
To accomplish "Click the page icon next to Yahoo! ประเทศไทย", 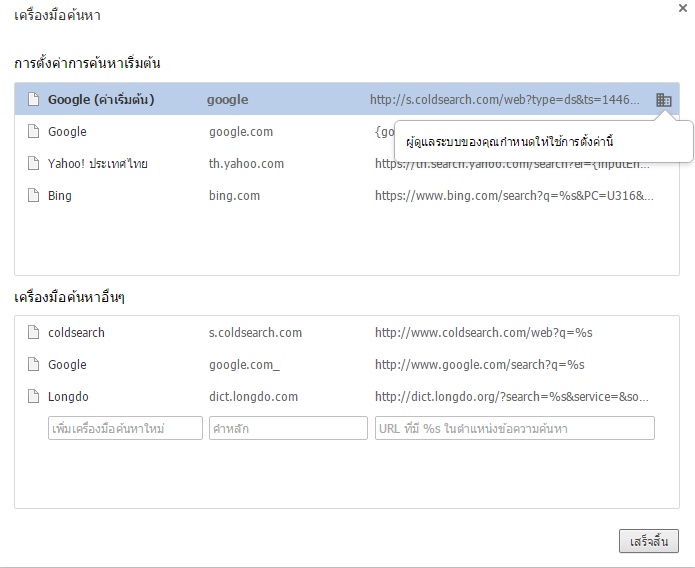I will (34, 164).
